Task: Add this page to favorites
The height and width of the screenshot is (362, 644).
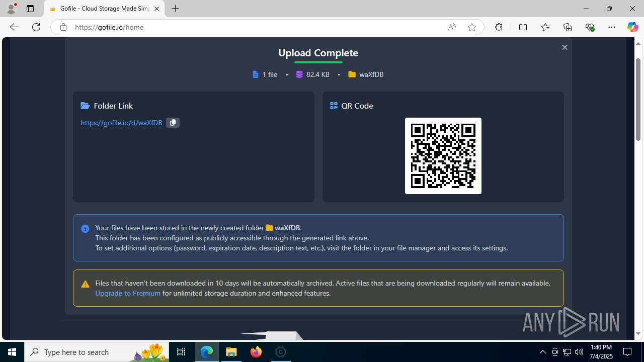Action: click(472, 27)
